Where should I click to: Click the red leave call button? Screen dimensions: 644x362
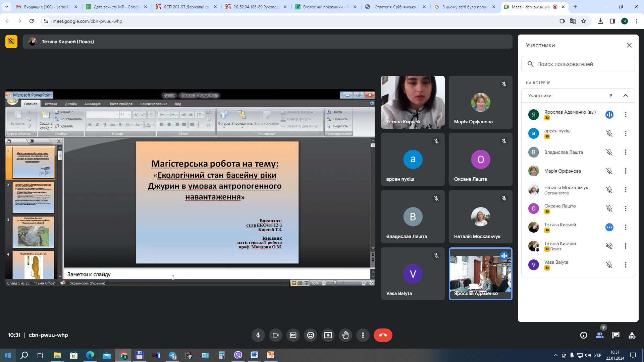tap(383, 335)
